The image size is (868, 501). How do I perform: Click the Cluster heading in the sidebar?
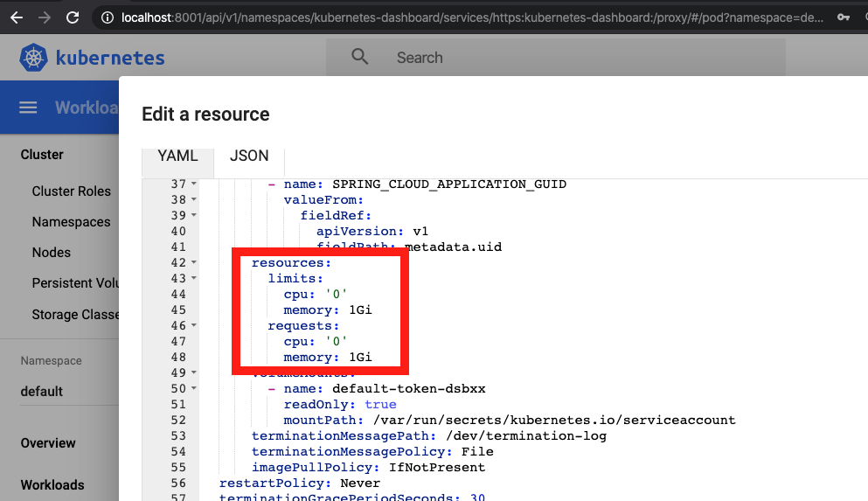coord(42,155)
